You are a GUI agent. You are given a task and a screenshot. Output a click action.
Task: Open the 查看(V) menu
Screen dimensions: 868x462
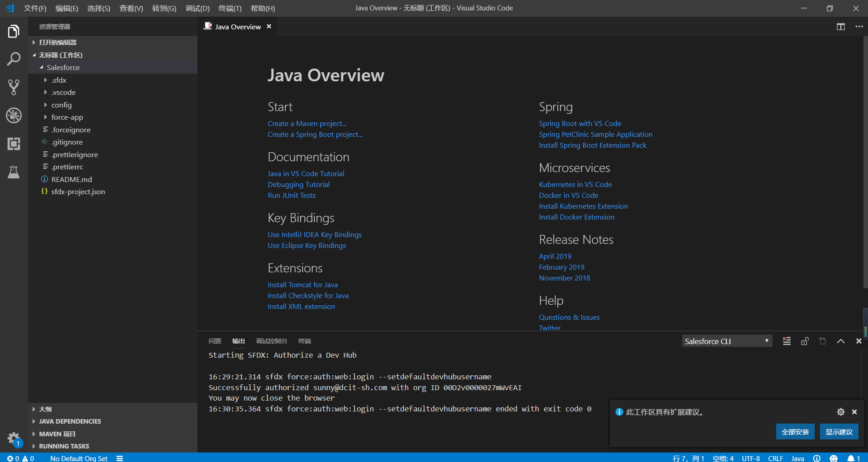(x=131, y=8)
